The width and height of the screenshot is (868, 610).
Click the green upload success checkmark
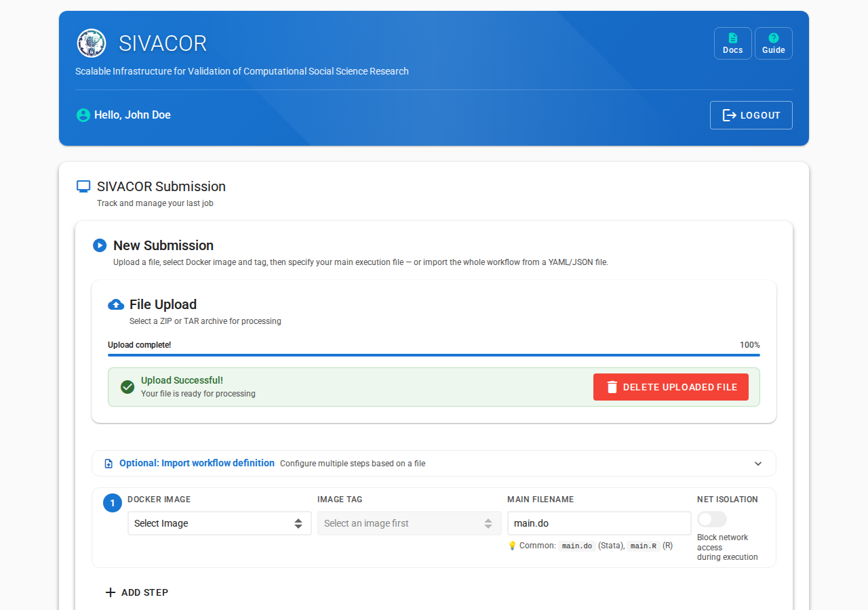coord(127,387)
